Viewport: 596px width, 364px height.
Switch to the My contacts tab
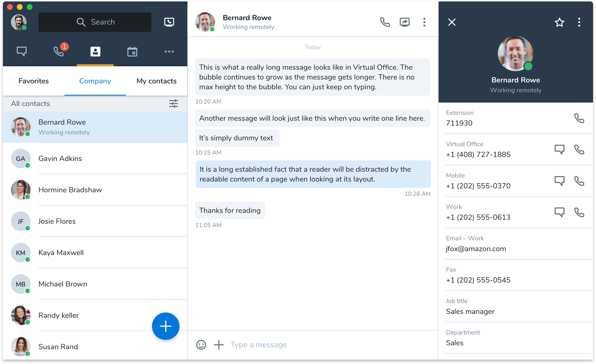click(156, 81)
